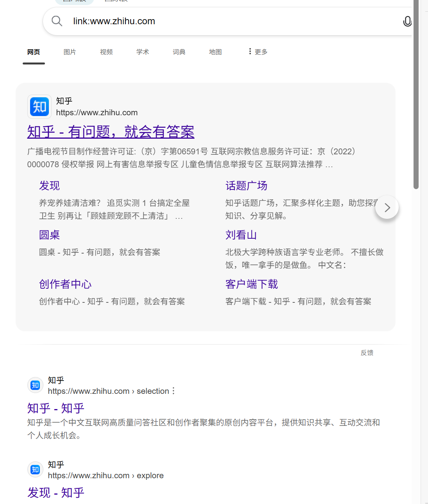The image size is (428, 504).
Task: Click the https://www.zhihu.com URL in top card
Action: click(x=97, y=113)
